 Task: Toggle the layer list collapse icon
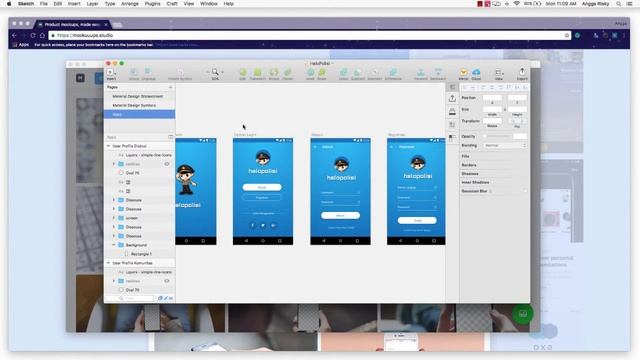[171, 137]
